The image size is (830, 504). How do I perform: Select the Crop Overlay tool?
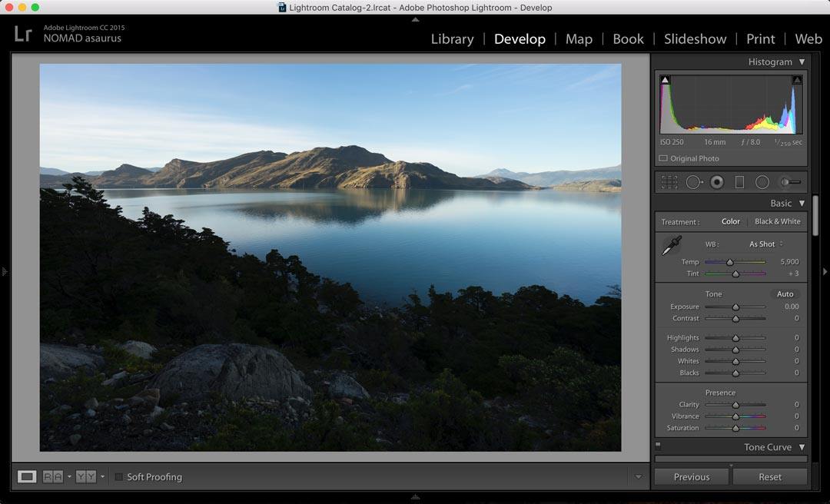[670, 182]
